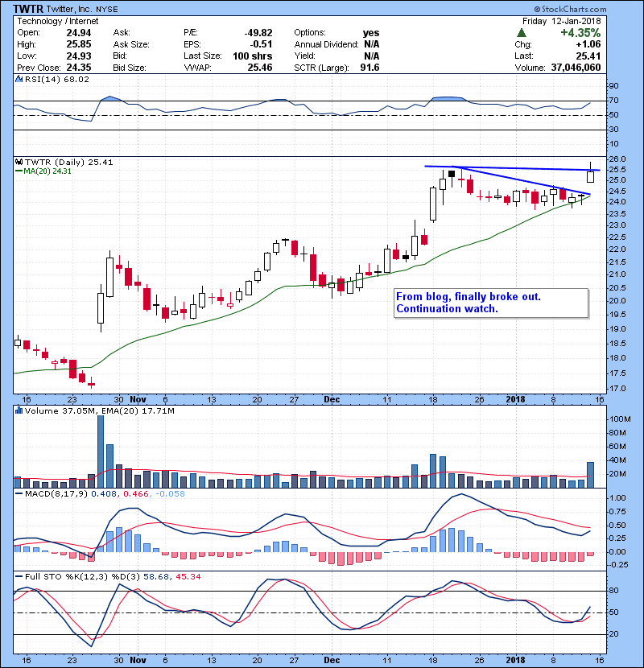Click the Options value yes
Viewport: 644px width, 668px height.
371,33
